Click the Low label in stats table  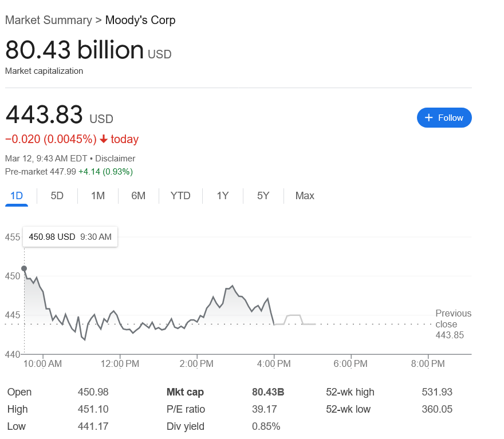pyautogui.click(x=17, y=426)
